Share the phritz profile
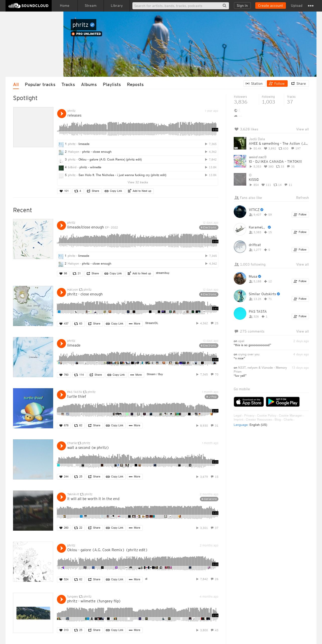Viewport: 322px width, 644px height. [x=299, y=84]
